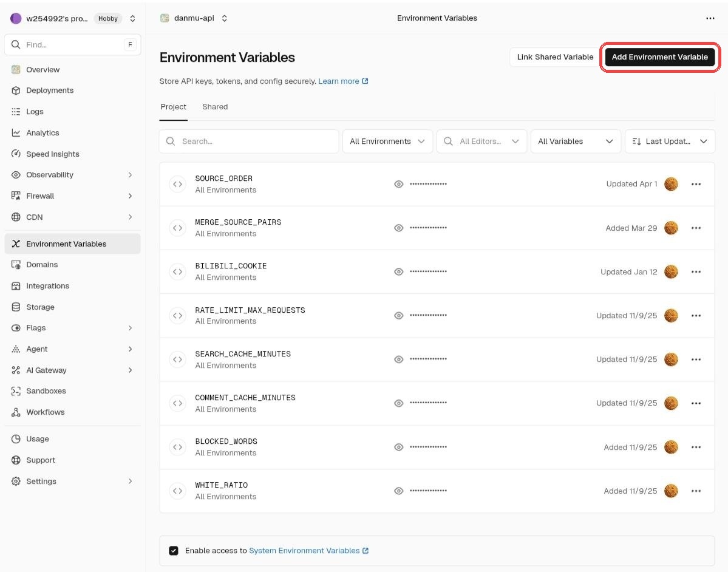The height and width of the screenshot is (572, 728).
Task: Open the Storage database icon
Action: tap(16, 307)
